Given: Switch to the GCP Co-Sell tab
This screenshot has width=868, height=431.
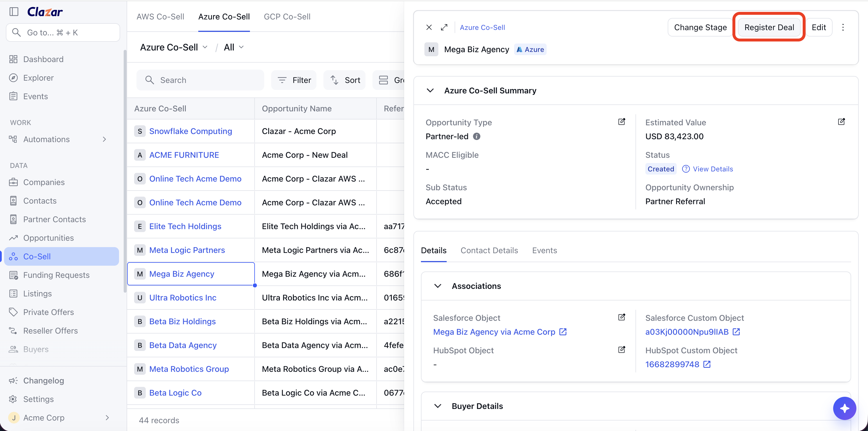Looking at the screenshot, I should tap(287, 17).
